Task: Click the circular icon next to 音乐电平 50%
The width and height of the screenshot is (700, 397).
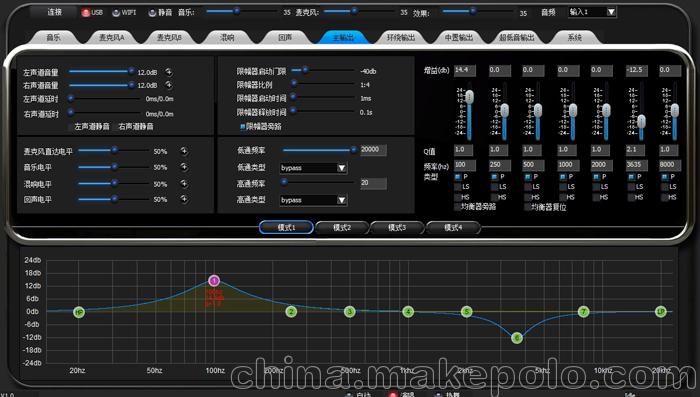Action: click(184, 167)
